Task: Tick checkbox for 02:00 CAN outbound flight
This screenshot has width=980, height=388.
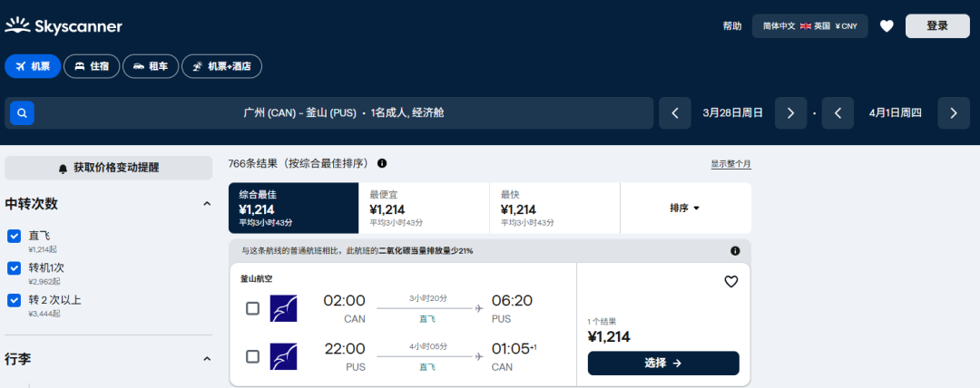Action: [252, 308]
